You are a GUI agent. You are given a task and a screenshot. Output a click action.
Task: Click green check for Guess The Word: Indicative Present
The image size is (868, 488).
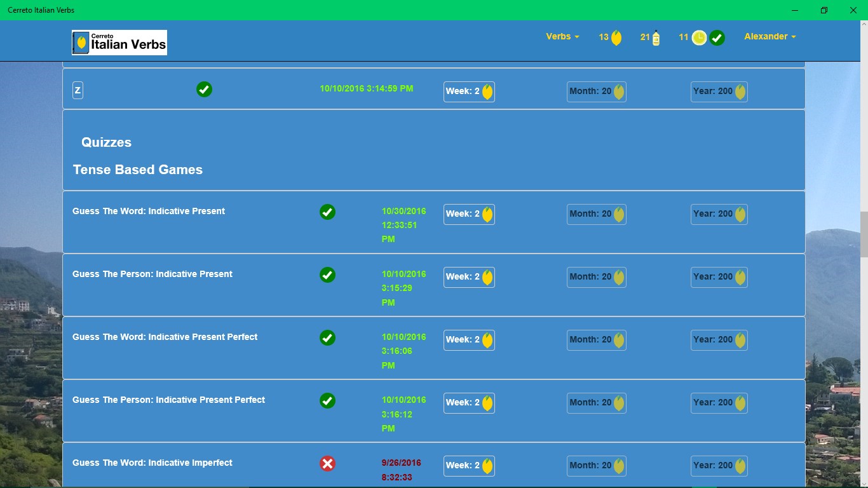327,212
